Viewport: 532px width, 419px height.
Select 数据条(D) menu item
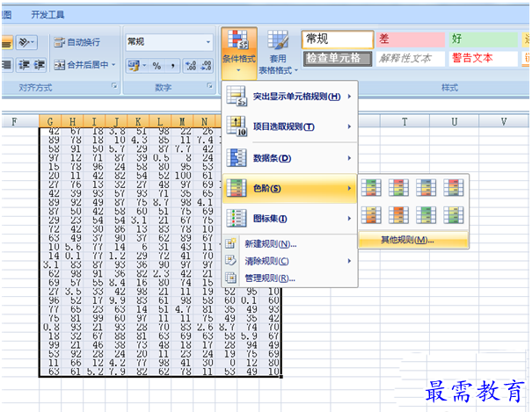(x=290, y=158)
